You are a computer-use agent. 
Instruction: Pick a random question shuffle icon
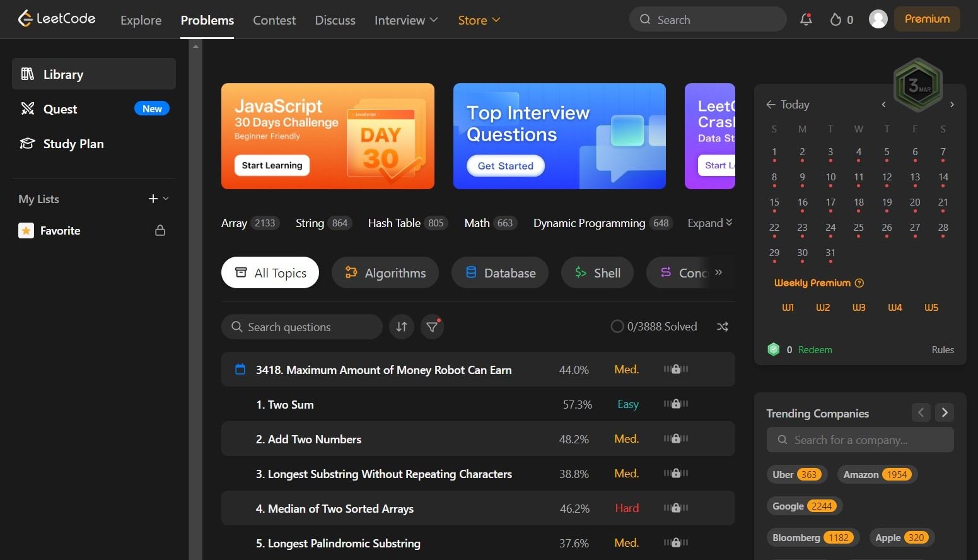(x=723, y=327)
